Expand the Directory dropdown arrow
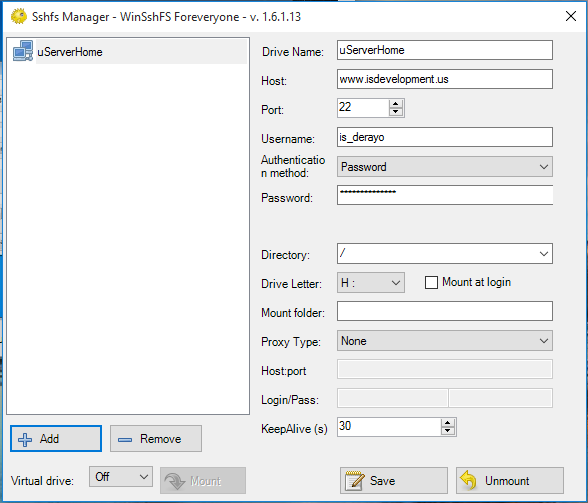588x503 pixels. [x=544, y=254]
